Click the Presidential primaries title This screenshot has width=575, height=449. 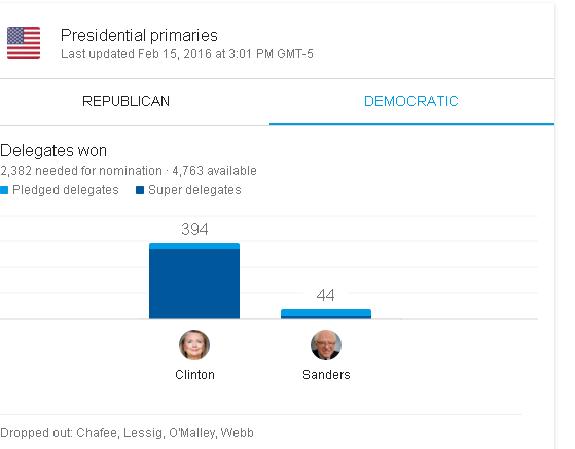pyautogui.click(x=139, y=36)
